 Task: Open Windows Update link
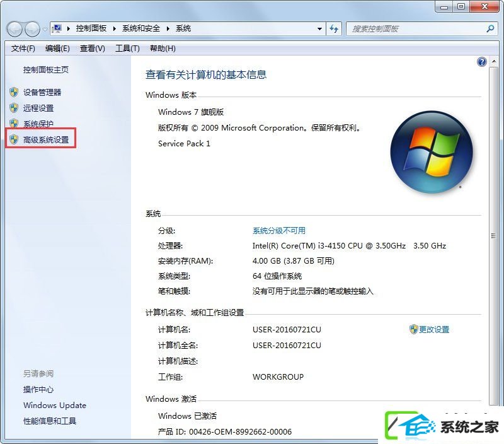tap(55, 406)
